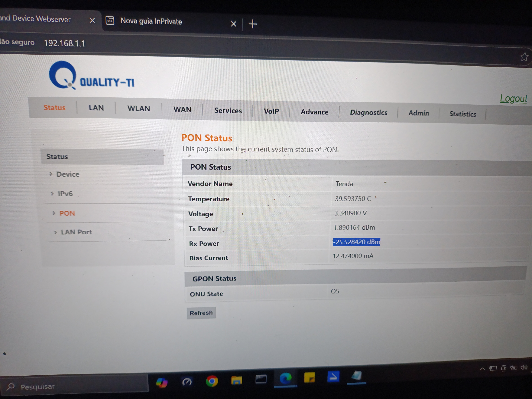The image size is (532, 399).
Task: Go to the Admin menu tab
Action: [418, 113]
